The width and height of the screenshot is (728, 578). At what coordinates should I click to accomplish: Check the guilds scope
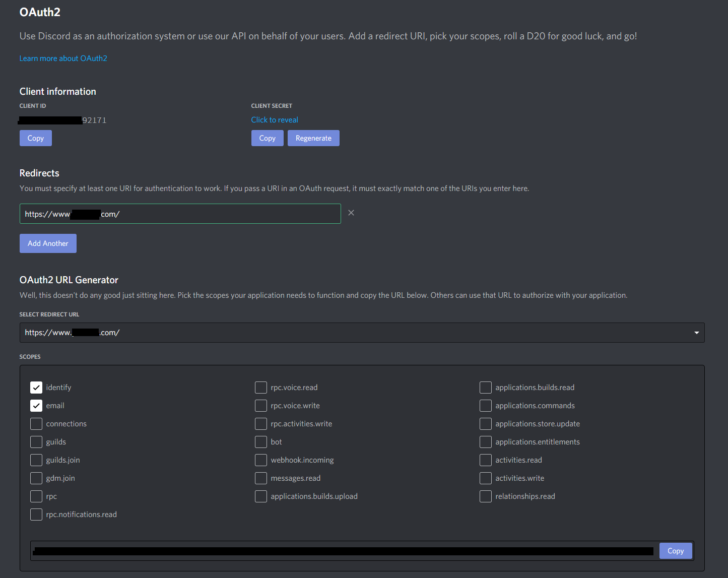(36, 441)
